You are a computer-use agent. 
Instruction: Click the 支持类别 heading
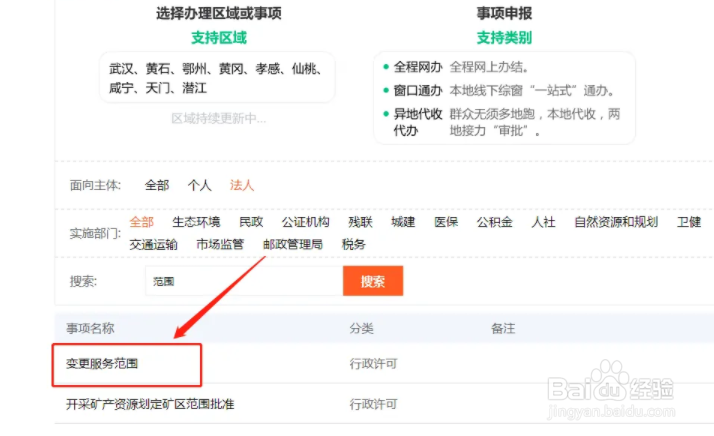(x=504, y=37)
